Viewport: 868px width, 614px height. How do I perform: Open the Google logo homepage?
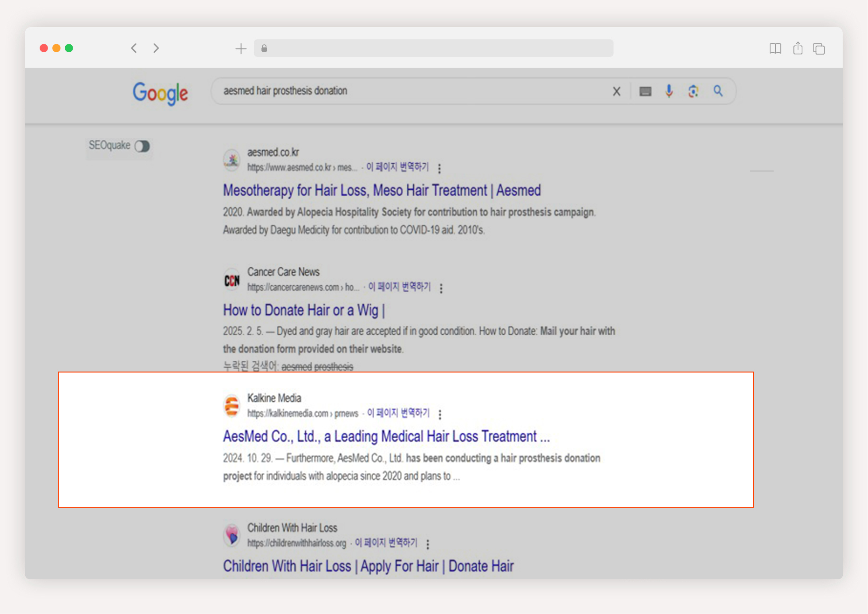[160, 93]
